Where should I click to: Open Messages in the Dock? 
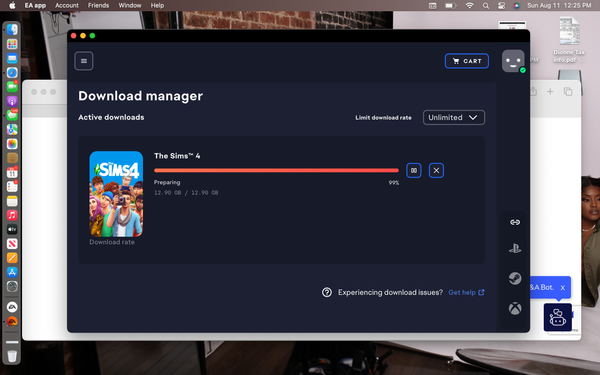[x=12, y=115]
